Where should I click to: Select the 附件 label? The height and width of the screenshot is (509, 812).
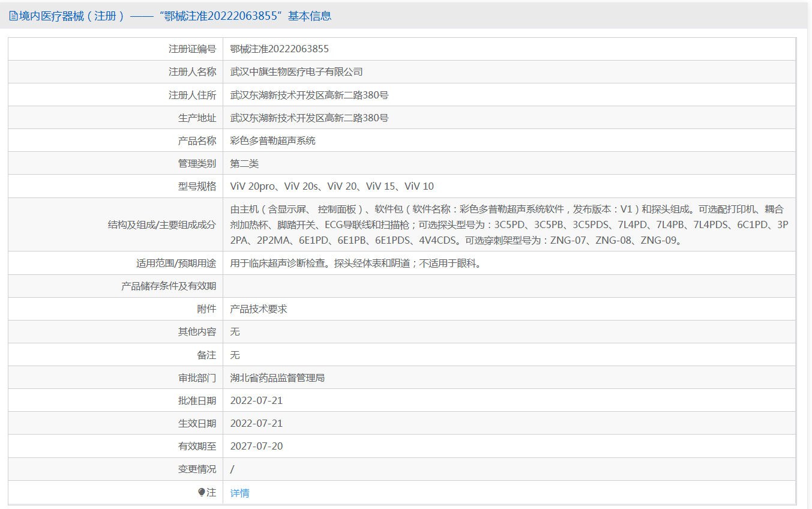206,309
